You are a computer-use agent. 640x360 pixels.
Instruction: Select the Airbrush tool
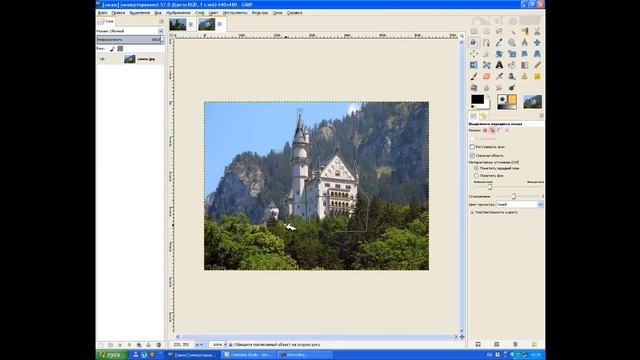[x=499, y=76]
